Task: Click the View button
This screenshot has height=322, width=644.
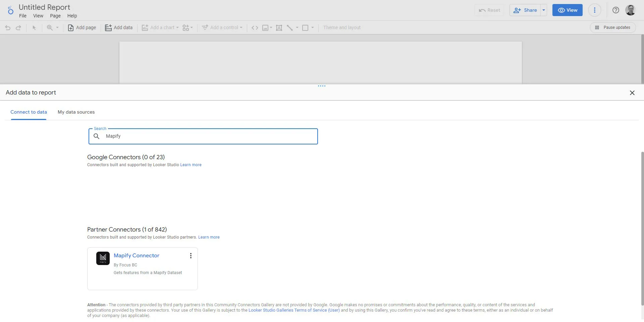Action: (x=568, y=10)
